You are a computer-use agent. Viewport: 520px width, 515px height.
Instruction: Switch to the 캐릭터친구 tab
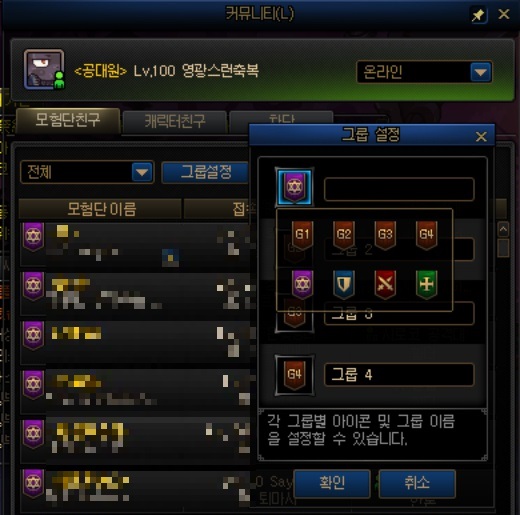pyautogui.click(x=175, y=121)
